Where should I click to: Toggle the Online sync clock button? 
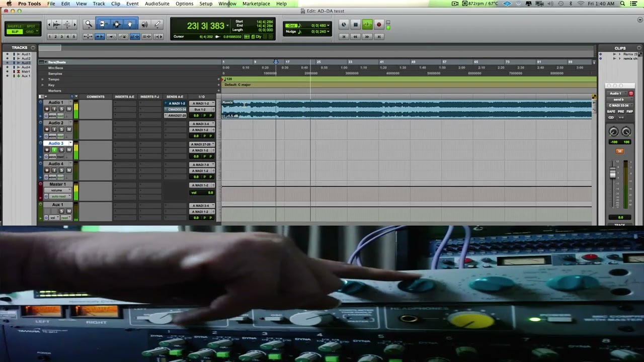pos(344,25)
